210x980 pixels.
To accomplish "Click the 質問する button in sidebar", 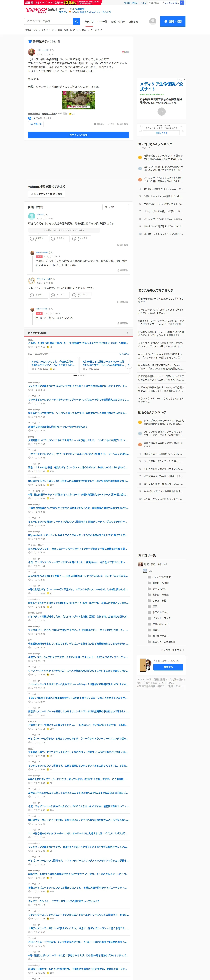I will tap(168, 667).
